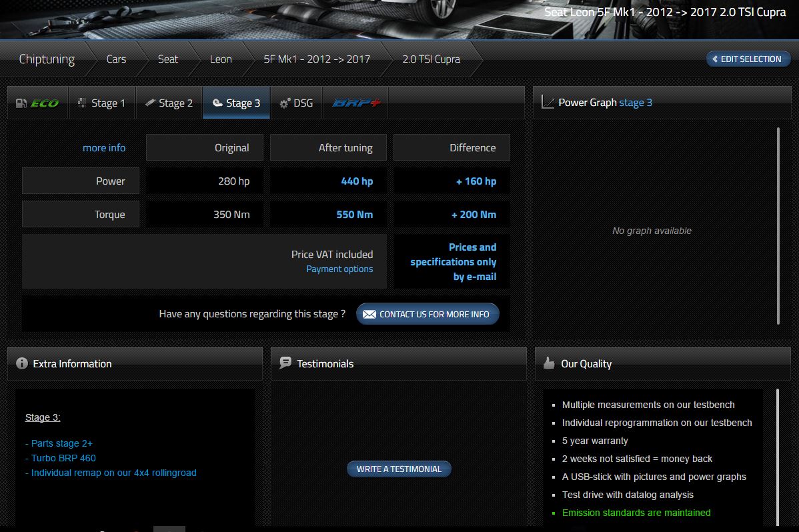Screen dimensions: 799x532
Task: Click the stage 3 label in Power Graph header
Action: tap(636, 103)
